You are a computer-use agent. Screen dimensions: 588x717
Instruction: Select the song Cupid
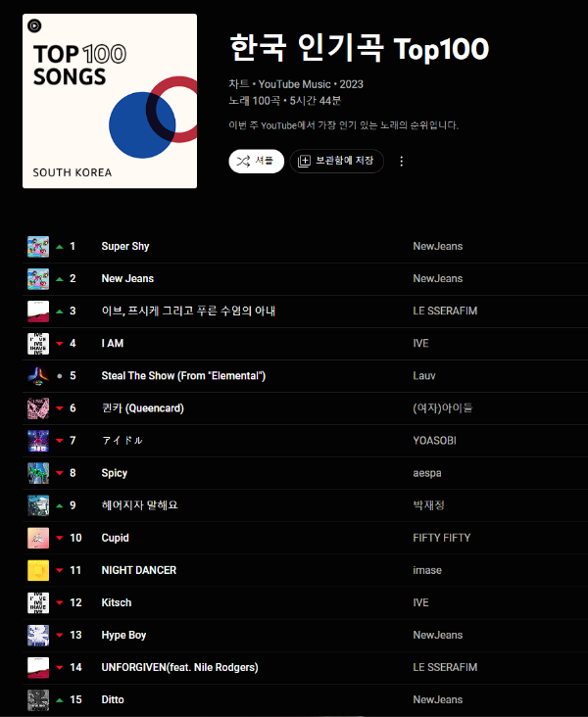tap(116, 538)
